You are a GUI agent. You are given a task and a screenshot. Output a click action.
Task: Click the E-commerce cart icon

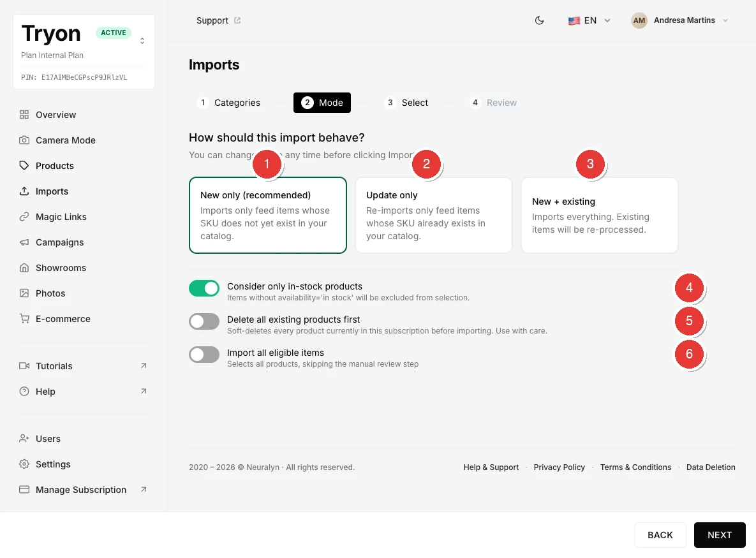coord(24,319)
